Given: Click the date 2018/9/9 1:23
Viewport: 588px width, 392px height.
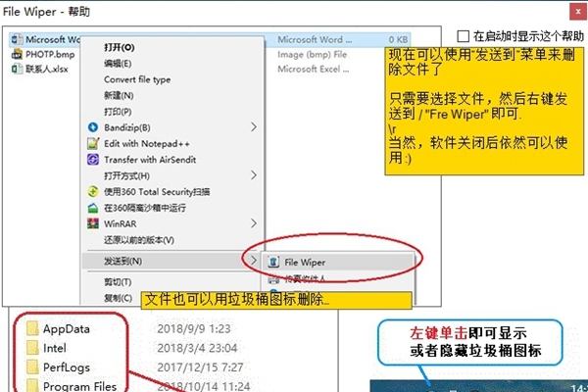Looking at the screenshot, I should click(194, 328).
